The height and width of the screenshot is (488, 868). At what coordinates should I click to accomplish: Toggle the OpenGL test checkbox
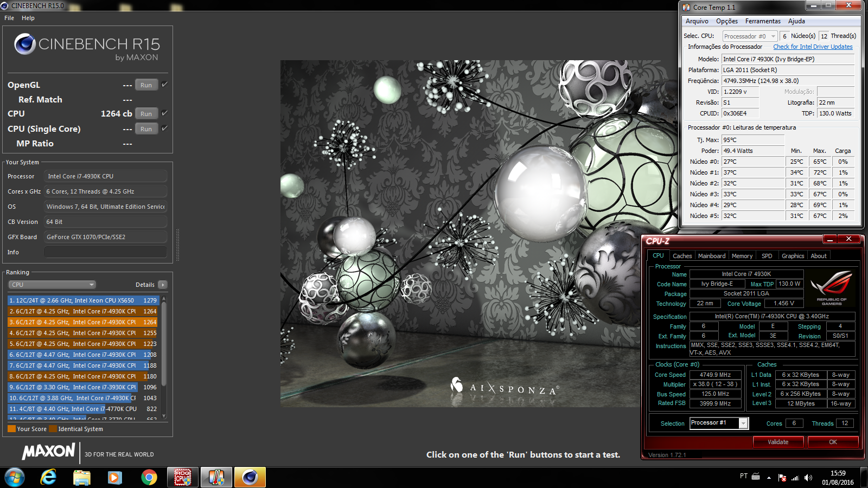164,85
